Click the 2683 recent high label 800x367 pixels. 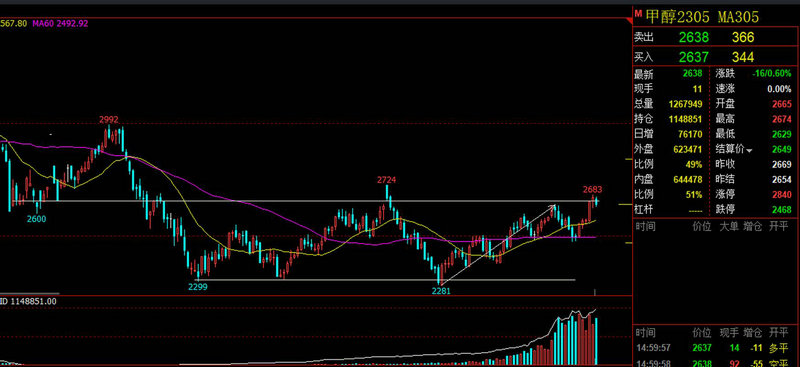[592, 190]
